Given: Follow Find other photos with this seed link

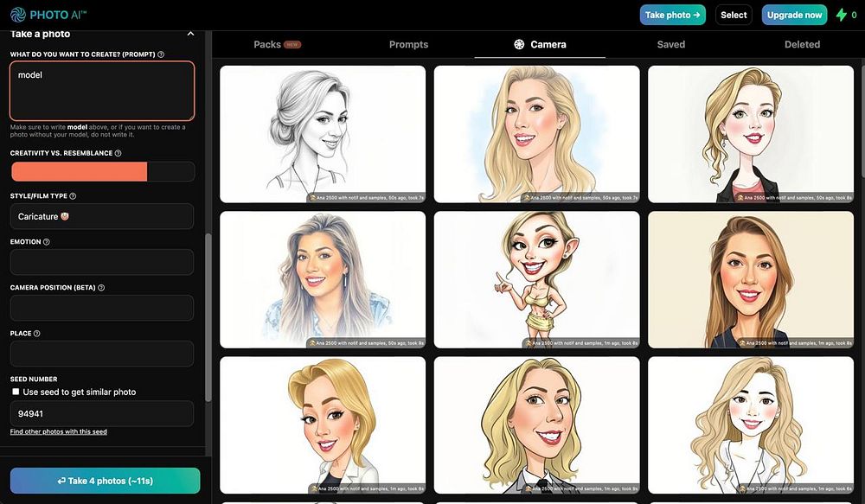Looking at the screenshot, I should pos(59,431).
